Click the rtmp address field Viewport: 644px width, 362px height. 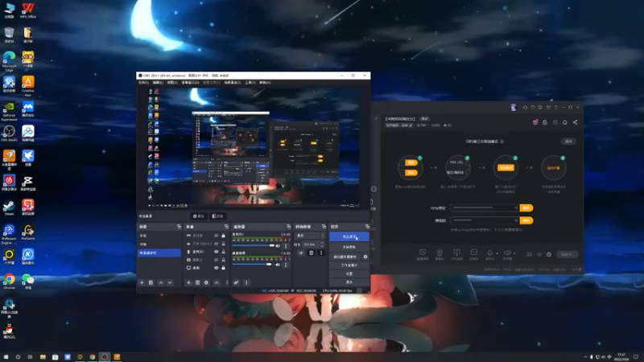[x=485, y=208]
